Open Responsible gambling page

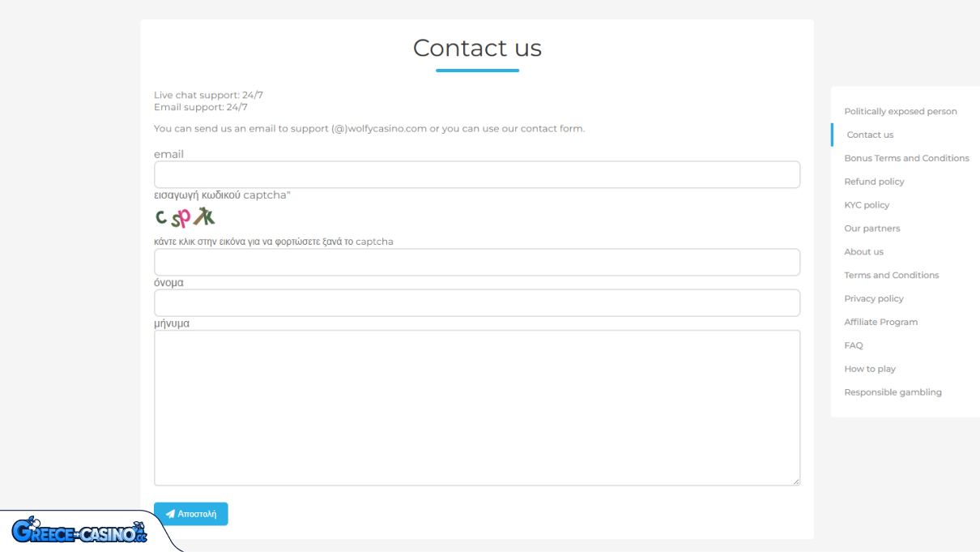893,392
